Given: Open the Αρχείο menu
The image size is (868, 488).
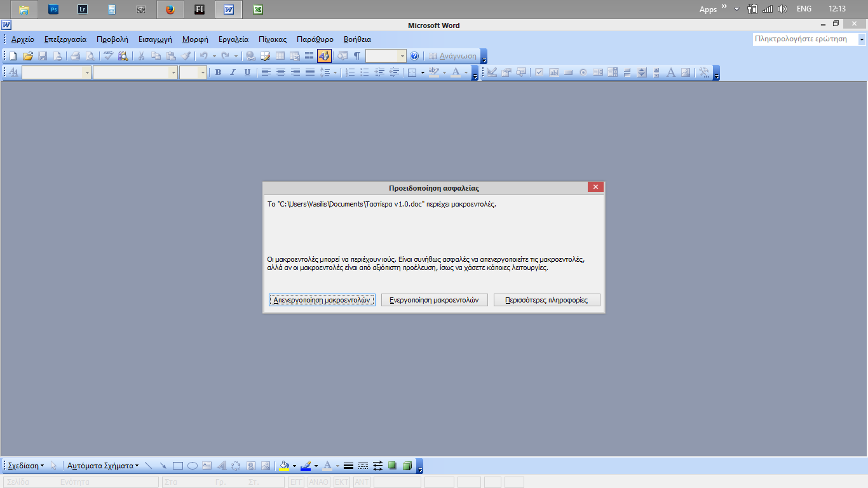Looking at the screenshot, I should [23, 39].
